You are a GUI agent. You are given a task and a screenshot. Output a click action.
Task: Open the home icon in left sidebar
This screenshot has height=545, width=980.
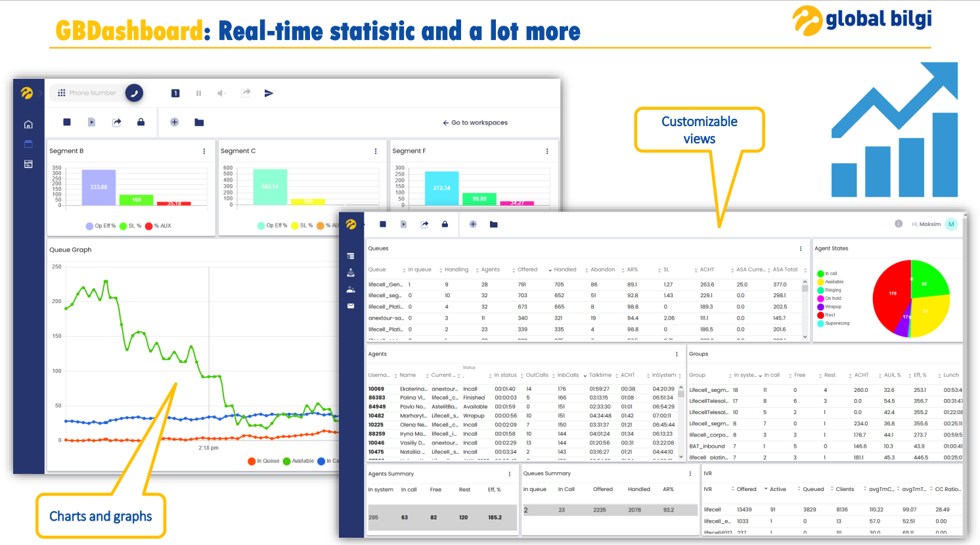[28, 124]
